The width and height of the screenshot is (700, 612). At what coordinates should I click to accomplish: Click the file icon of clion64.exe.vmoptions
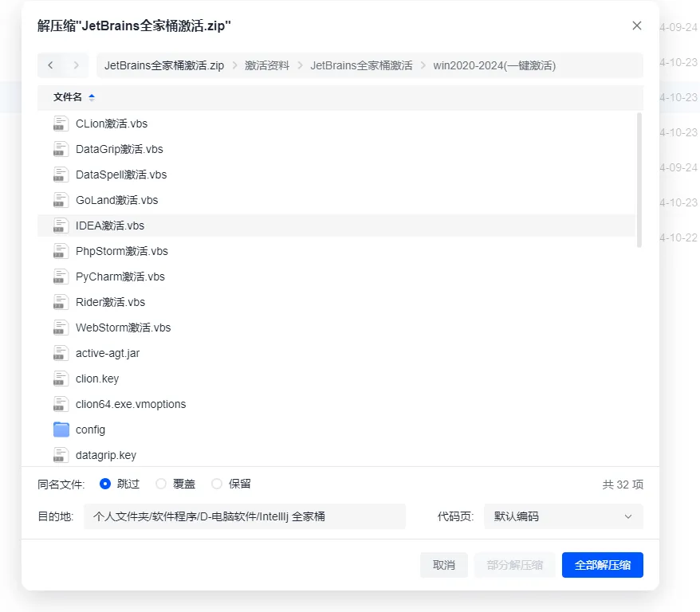pyautogui.click(x=61, y=404)
